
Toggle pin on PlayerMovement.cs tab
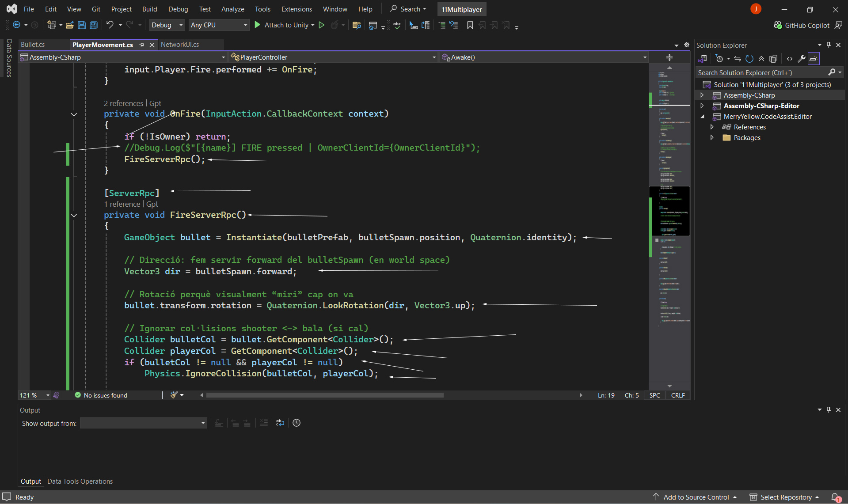pos(141,45)
